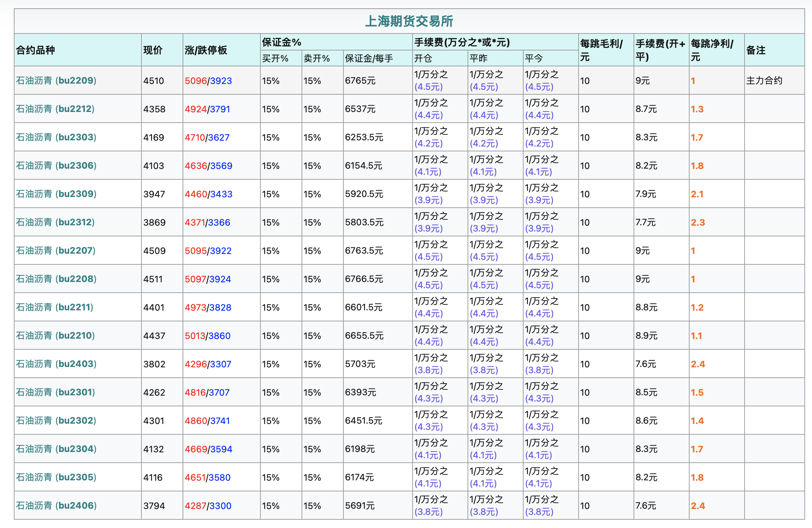Open the 石油沥青 (bu2309) contract link
Screen dimensions: 812x528
click(x=56, y=194)
